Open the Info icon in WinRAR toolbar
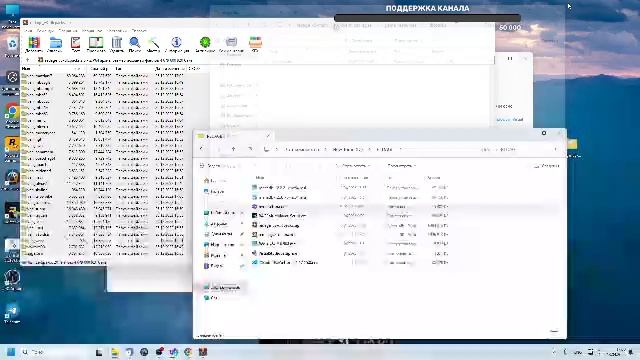This screenshot has height=360, width=640. (176, 44)
